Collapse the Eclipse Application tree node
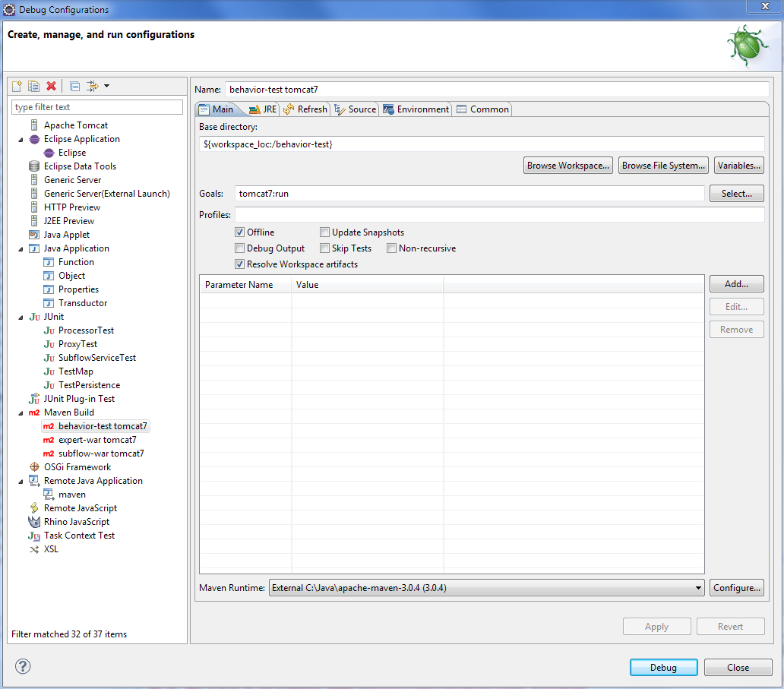 (21, 140)
